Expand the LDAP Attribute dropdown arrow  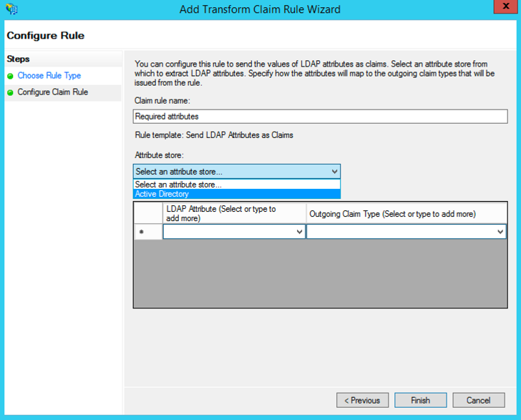pyautogui.click(x=299, y=232)
